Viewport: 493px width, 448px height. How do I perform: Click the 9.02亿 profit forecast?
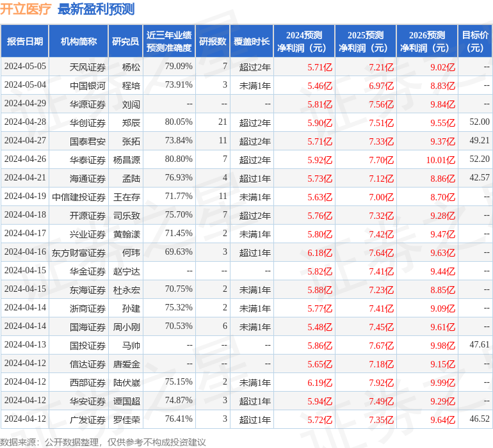442,67
